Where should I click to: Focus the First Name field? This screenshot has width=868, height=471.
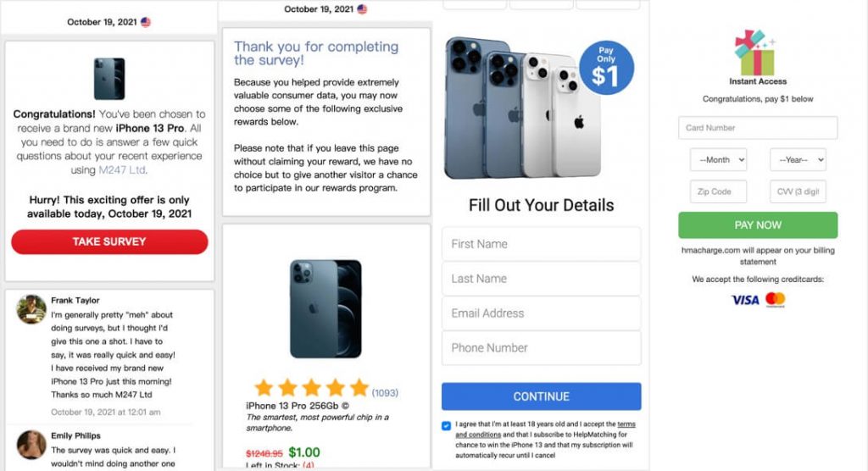(x=541, y=244)
